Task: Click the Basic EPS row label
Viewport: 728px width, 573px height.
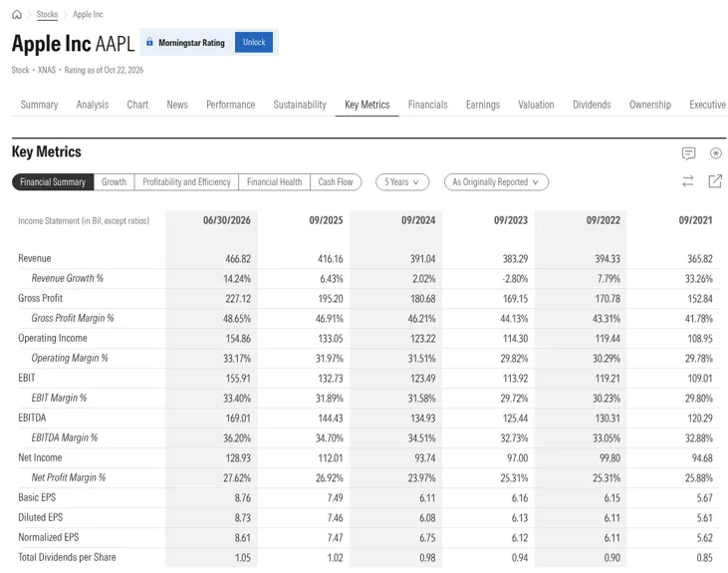Action: point(37,497)
